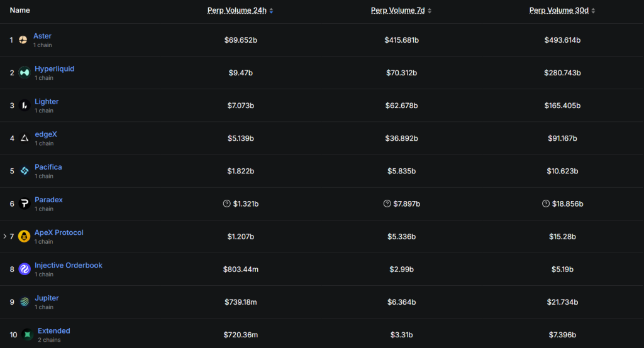This screenshot has height=348, width=644.
Task: Open the Injective Orderbook link
Action: click(68, 265)
